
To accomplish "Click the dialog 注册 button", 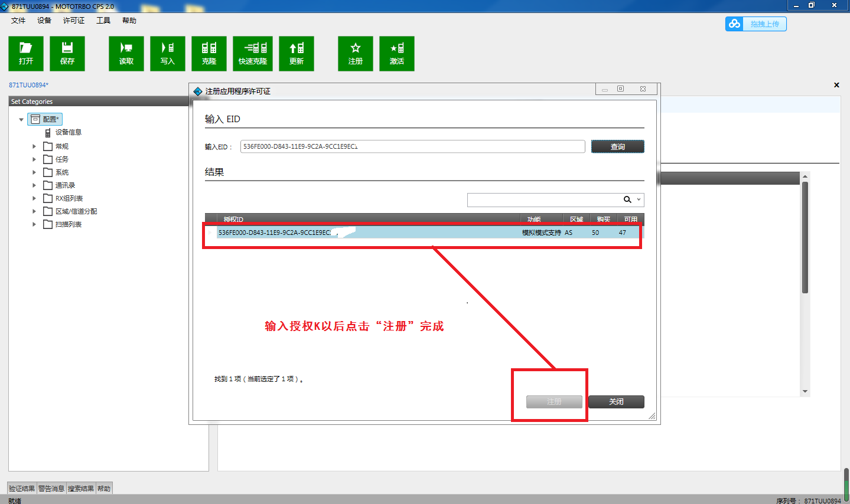I will click(554, 402).
